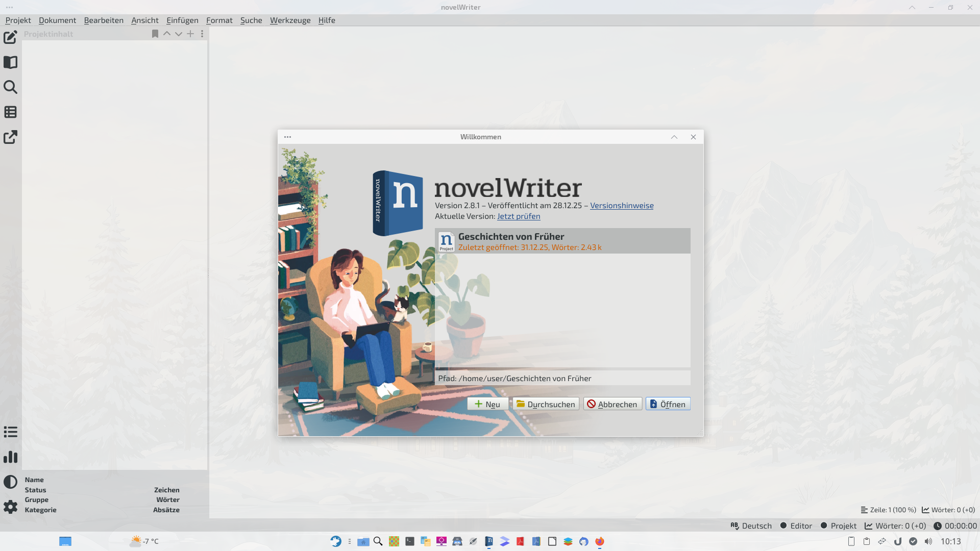Open the outline view table icon
The image size is (980, 551).
[x=10, y=112]
